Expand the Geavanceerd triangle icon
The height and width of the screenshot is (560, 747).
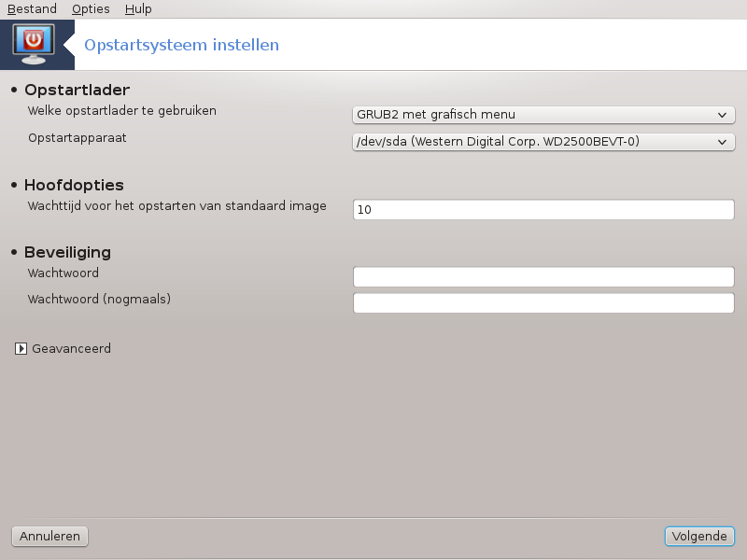(x=21, y=348)
